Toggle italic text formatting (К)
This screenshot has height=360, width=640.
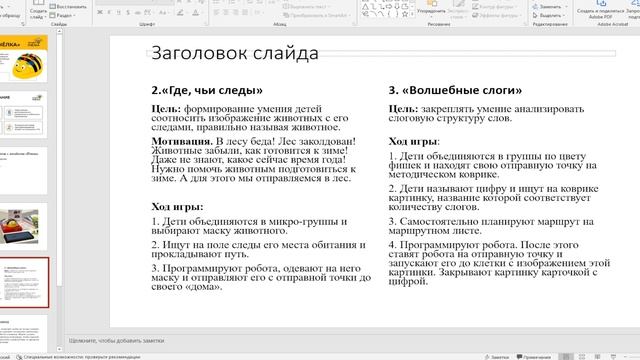click(109, 13)
